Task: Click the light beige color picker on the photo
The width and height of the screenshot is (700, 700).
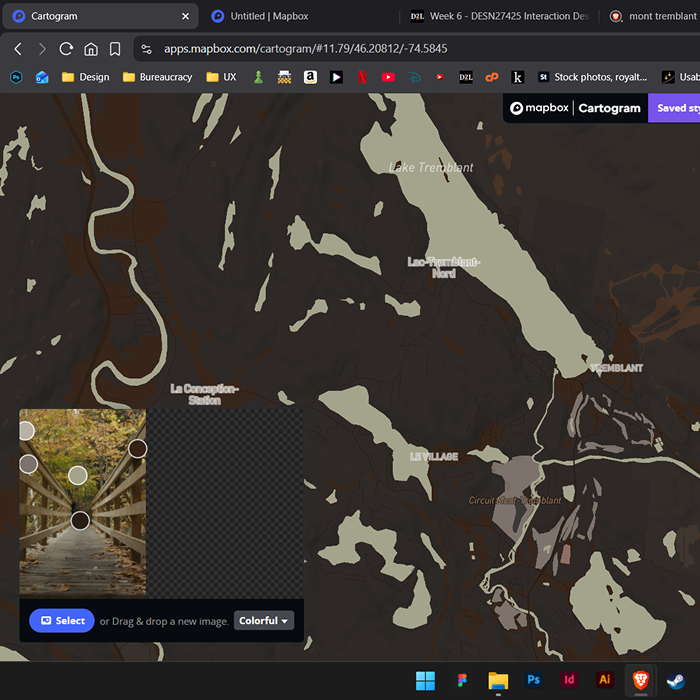Action: (x=26, y=431)
